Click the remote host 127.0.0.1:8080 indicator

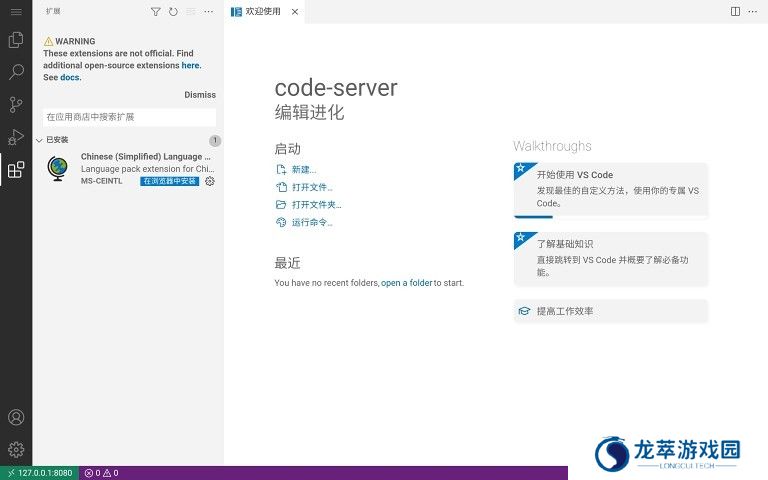coord(40,473)
